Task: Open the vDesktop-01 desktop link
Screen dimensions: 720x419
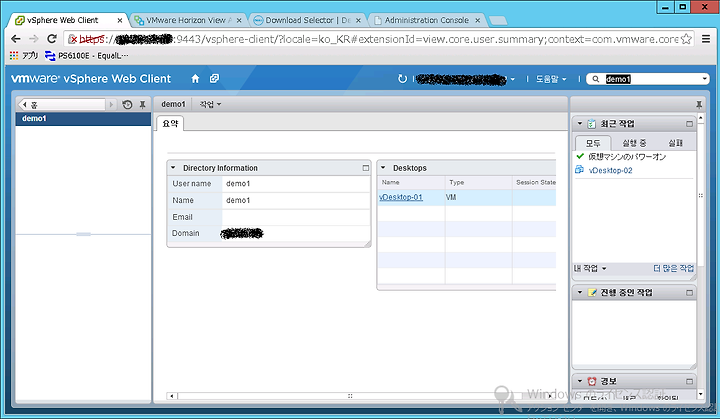Action: [x=401, y=197]
